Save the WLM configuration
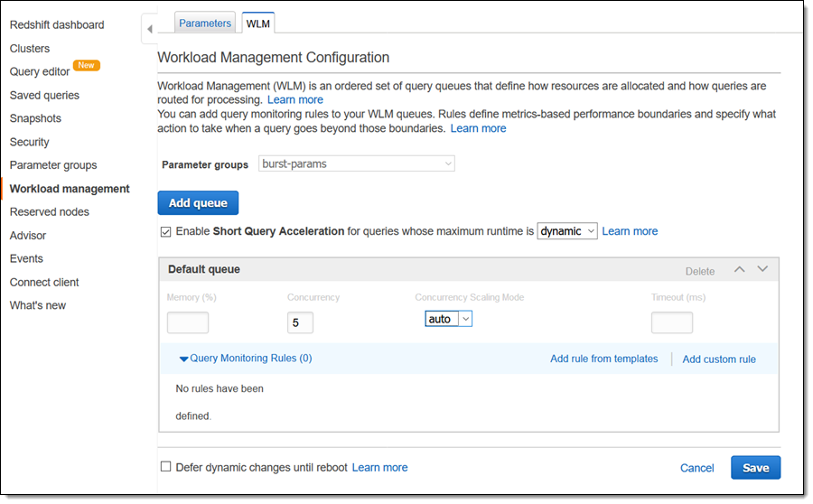Image resolution: width=813 pixels, height=504 pixels. tap(755, 468)
